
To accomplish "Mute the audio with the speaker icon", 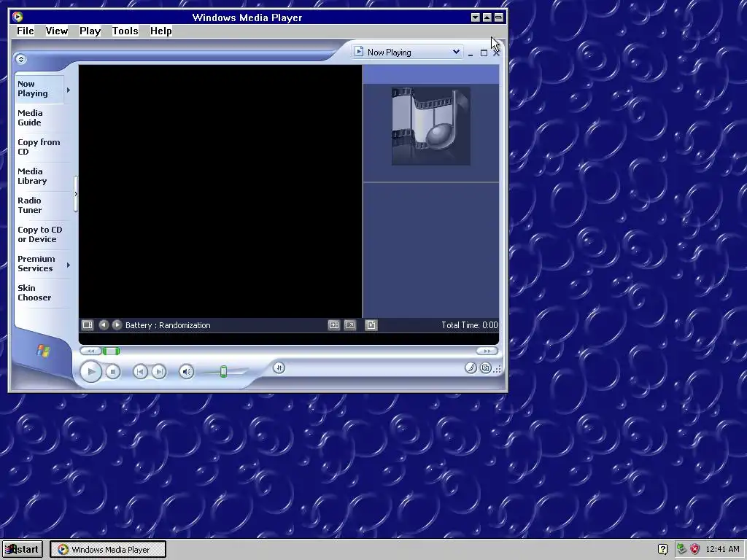I will click(x=186, y=371).
